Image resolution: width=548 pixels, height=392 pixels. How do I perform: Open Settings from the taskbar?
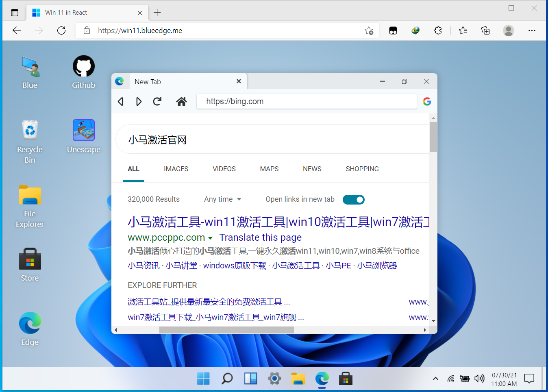pos(274,379)
